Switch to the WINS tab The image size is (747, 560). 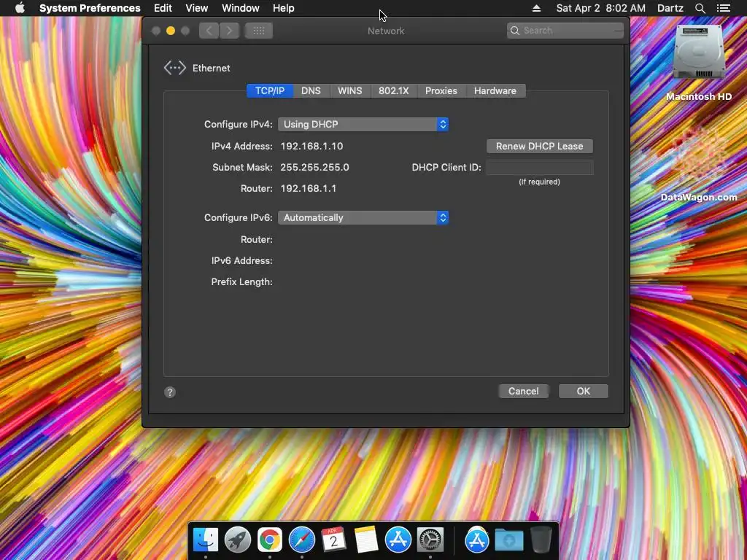click(349, 91)
